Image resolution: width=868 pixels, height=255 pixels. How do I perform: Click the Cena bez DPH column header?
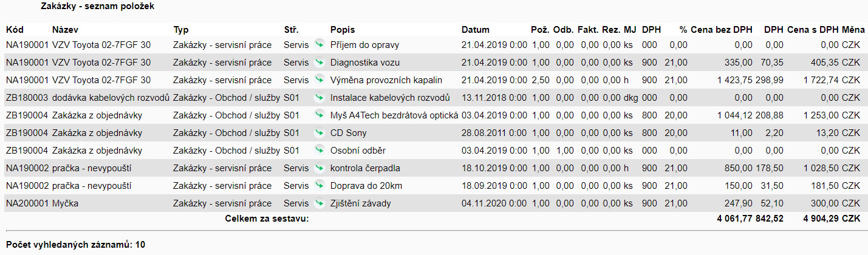(721, 29)
